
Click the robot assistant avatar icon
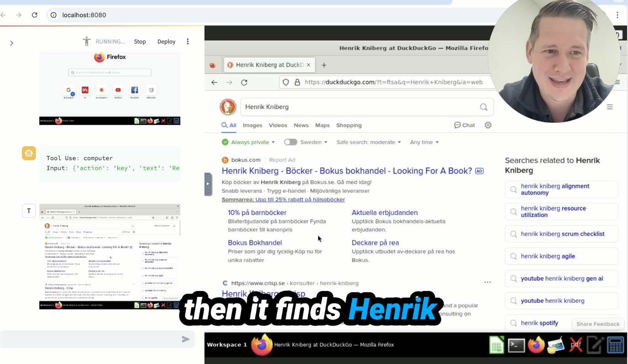(x=29, y=153)
